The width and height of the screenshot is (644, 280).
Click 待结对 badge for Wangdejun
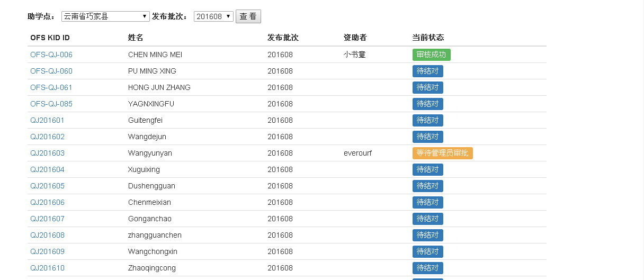428,137
